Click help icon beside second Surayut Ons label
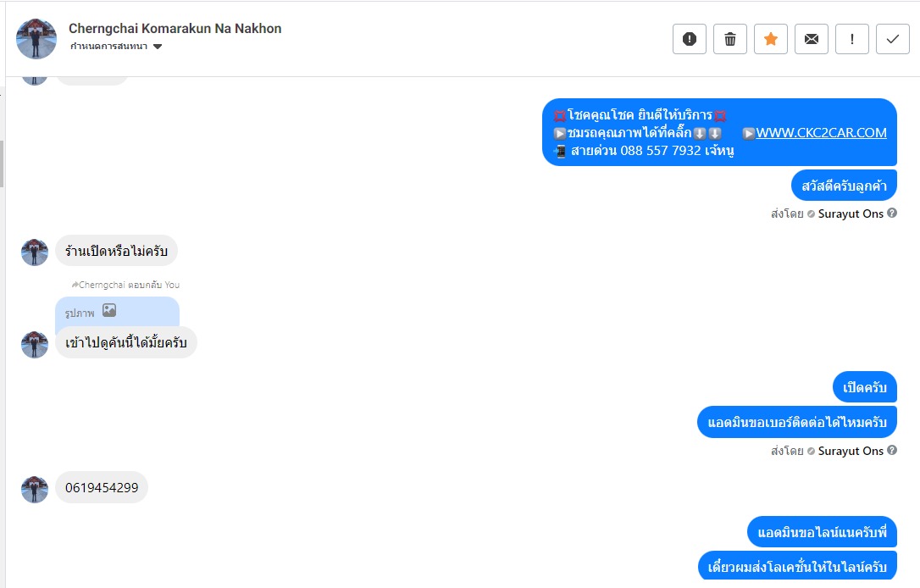The image size is (920, 588). (x=892, y=450)
